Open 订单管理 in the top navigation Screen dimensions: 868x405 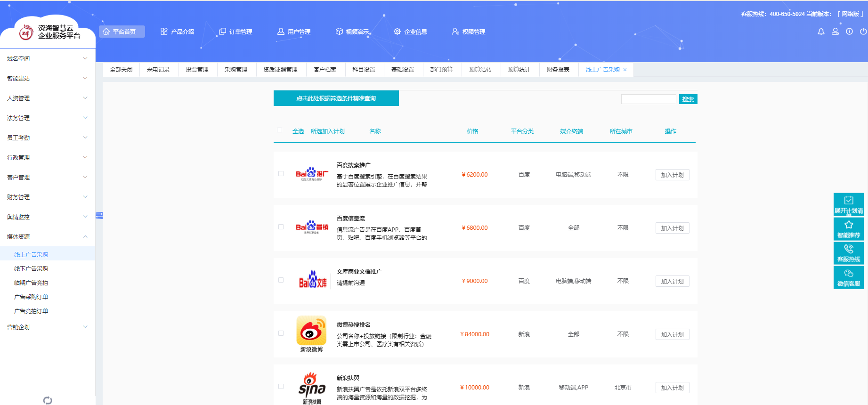(235, 32)
